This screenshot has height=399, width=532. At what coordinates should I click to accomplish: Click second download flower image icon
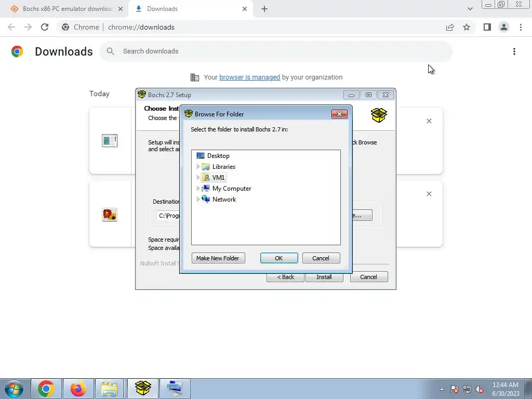point(110,215)
